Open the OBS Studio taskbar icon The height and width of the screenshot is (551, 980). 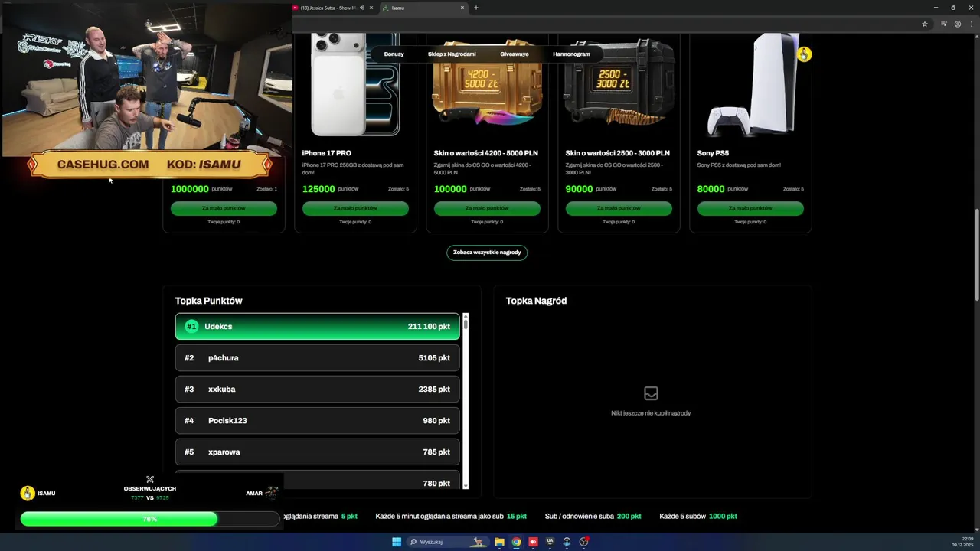583,542
